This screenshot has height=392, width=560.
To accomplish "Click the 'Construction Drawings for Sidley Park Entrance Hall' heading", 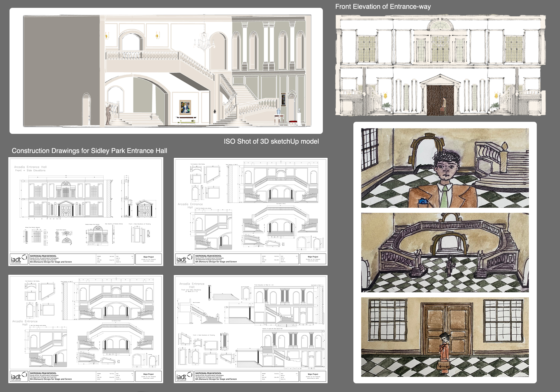I will pos(89,151).
